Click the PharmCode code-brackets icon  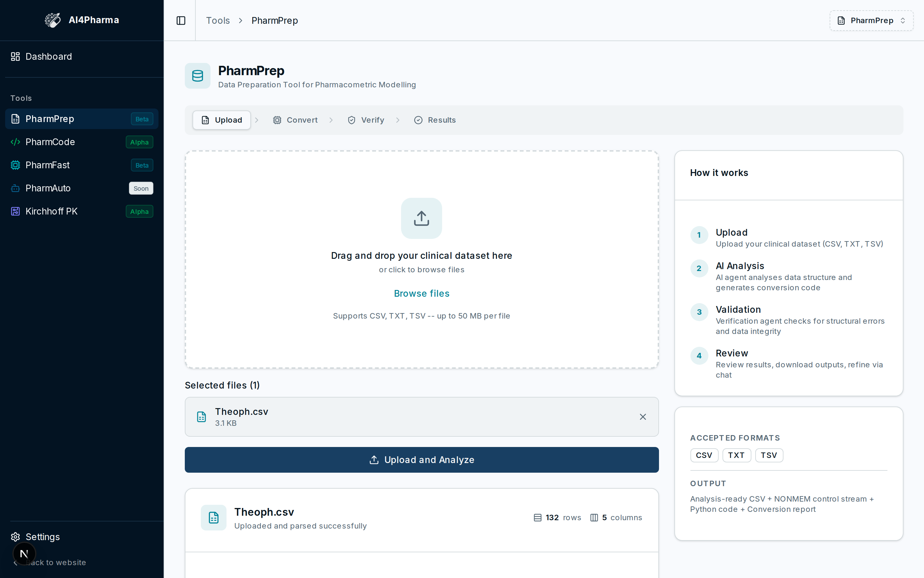point(15,142)
